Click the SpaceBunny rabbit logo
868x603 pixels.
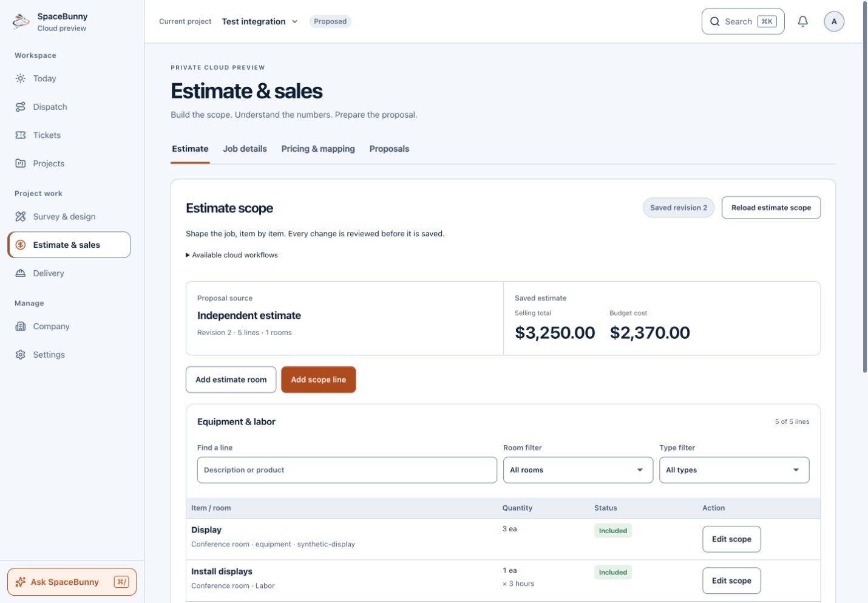pyautogui.click(x=21, y=22)
